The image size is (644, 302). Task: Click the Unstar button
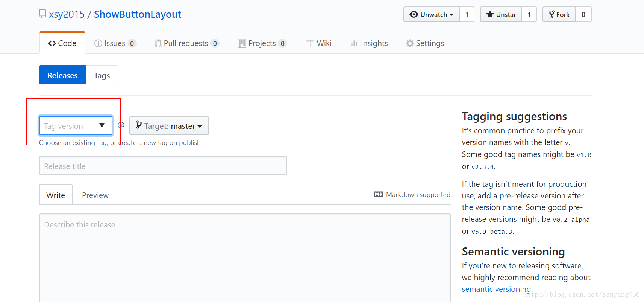501,14
